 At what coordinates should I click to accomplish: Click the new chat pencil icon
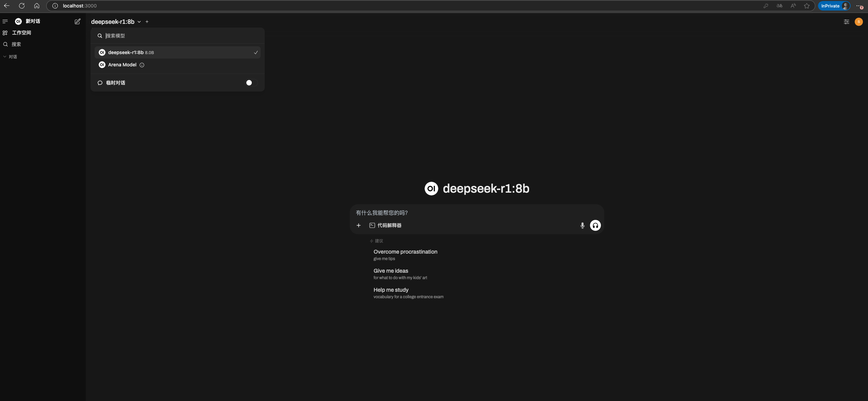(x=78, y=21)
